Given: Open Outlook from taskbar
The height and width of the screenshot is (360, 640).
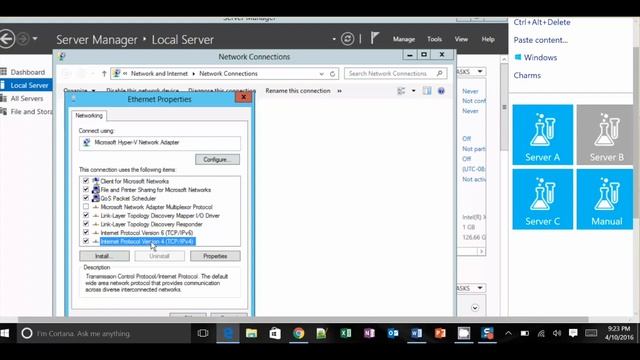Looking at the screenshot, I should pyautogui.click(x=393, y=333).
